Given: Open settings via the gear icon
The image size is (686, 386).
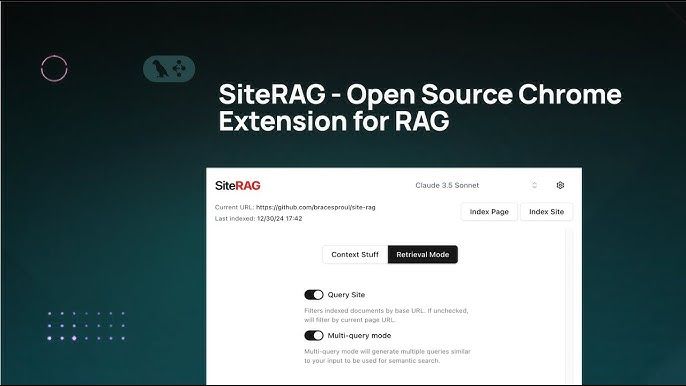Looking at the screenshot, I should coord(560,185).
